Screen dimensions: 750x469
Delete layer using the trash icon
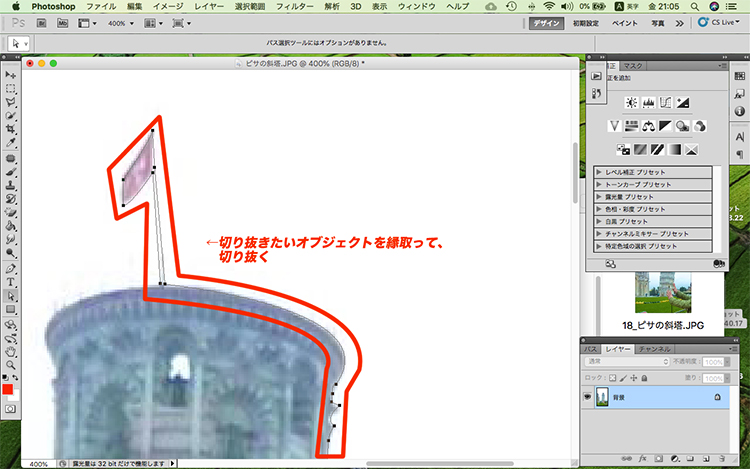point(721,458)
